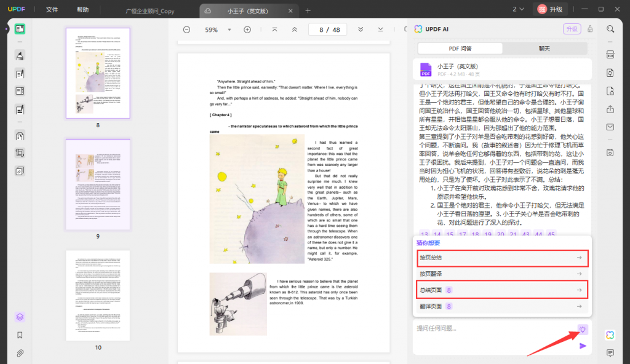Toggle the prompt suggestions lightbulb
This screenshot has width=630, height=364.
pyautogui.click(x=583, y=330)
